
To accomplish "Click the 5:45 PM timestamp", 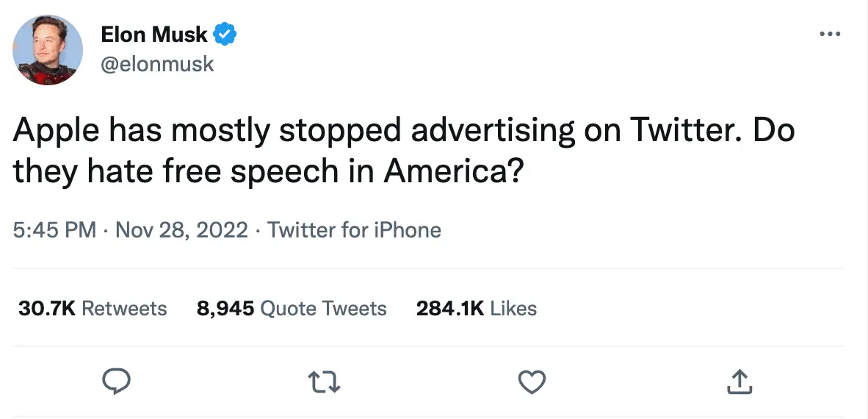I will click(x=54, y=230).
